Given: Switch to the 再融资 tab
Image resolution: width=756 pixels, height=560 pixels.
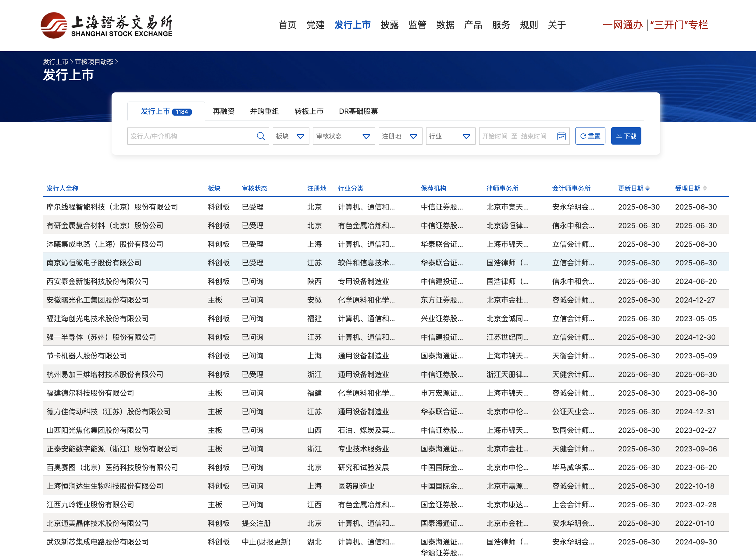Looking at the screenshot, I should (223, 111).
